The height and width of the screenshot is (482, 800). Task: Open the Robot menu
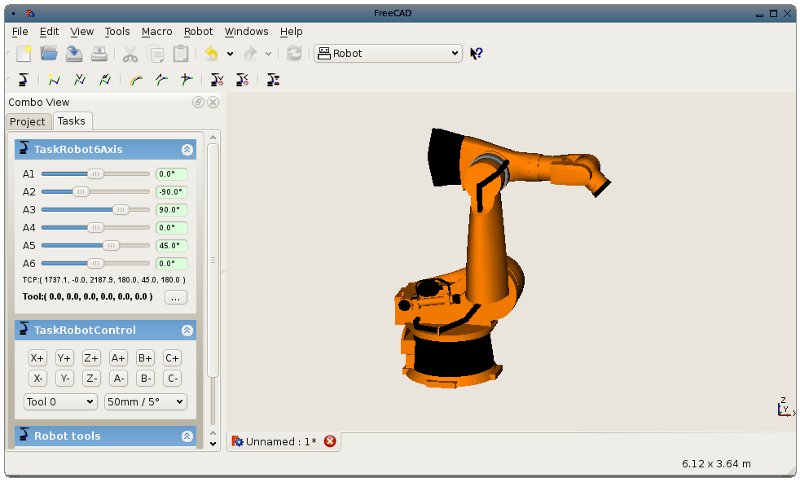(x=198, y=32)
